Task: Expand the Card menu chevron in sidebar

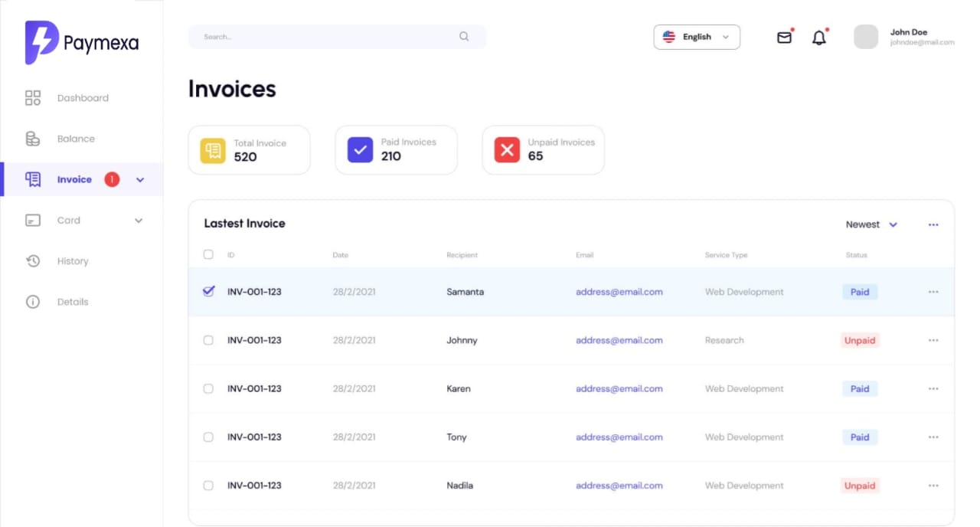Action: 139,221
